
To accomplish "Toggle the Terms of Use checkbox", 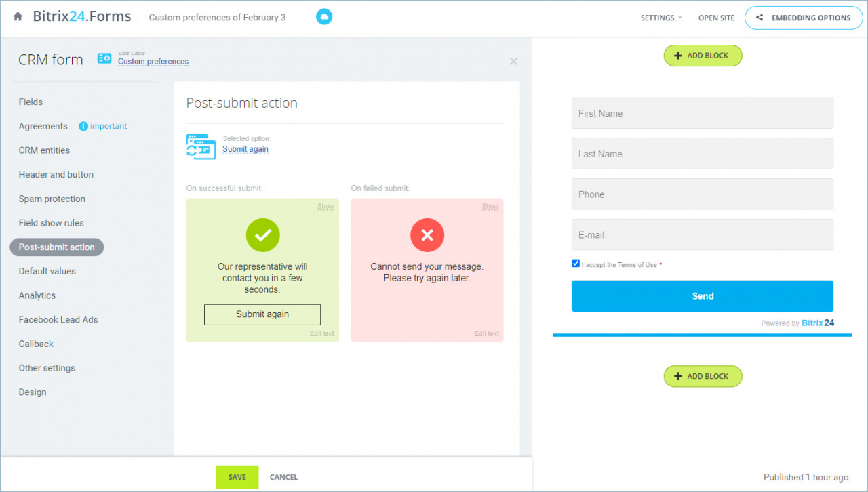I will coord(576,264).
